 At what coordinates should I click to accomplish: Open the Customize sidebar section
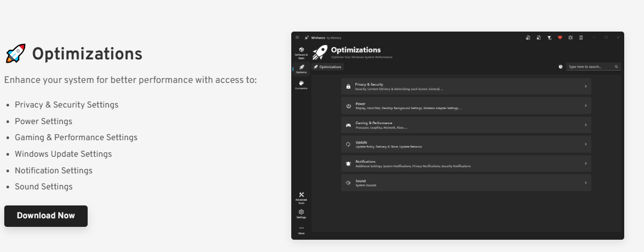301,85
